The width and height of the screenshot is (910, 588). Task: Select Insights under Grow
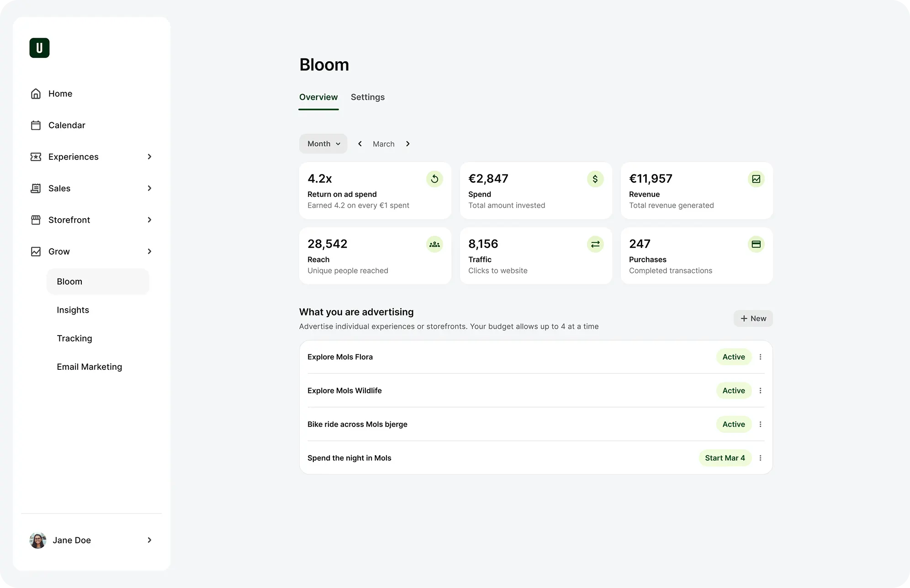[73, 310]
